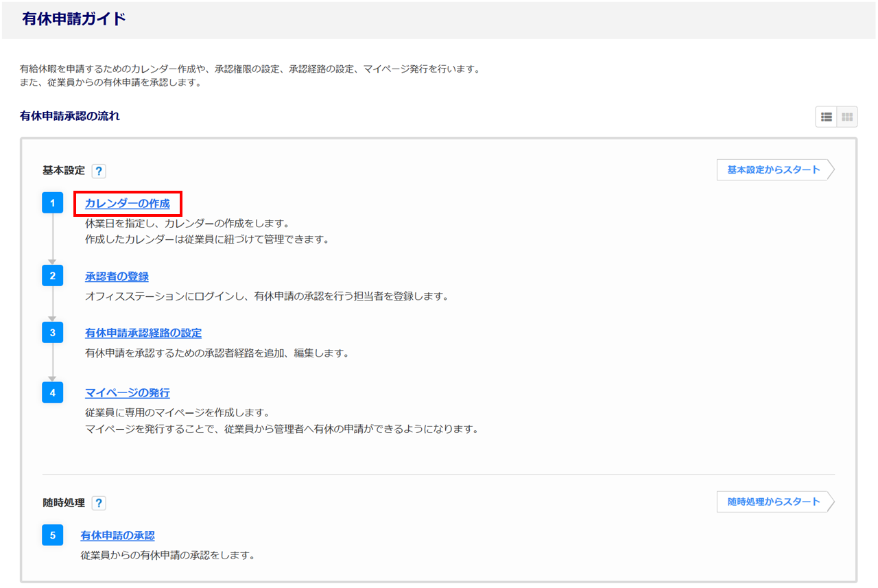This screenshot has width=878, height=588.
Task: Open the 承認者の登録 link
Action: coord(117,277)
